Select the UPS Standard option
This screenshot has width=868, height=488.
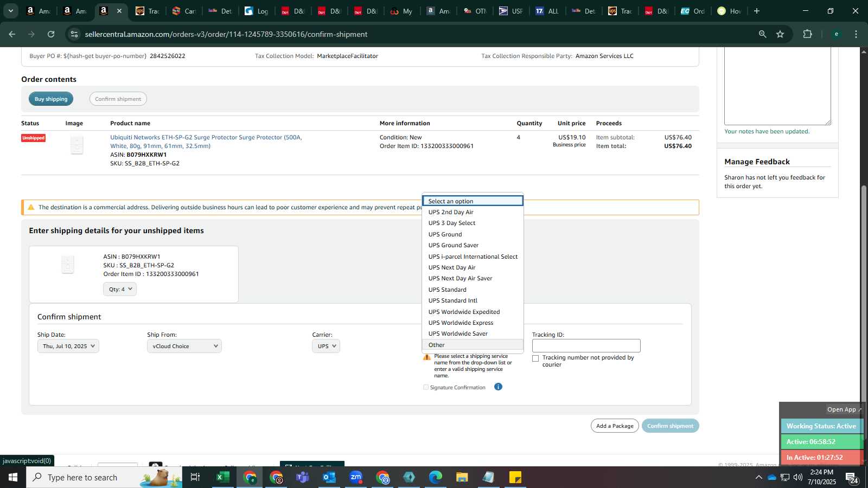pyautogui.click(x=473, y=290)
